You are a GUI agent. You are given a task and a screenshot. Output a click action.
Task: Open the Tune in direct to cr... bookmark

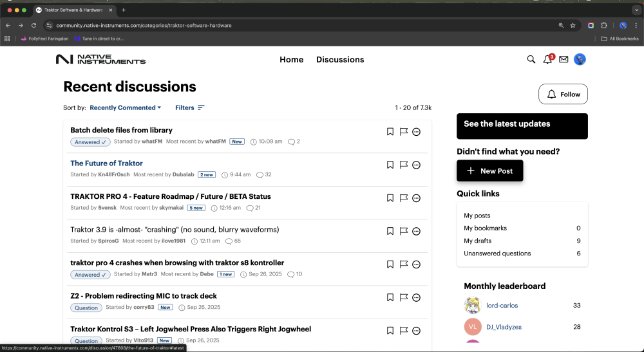click(99, 39)
